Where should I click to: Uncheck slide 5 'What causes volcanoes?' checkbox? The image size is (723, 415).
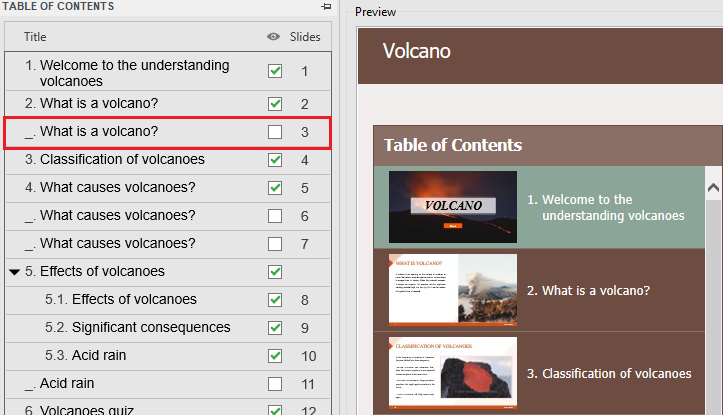(x=275, y=188)
